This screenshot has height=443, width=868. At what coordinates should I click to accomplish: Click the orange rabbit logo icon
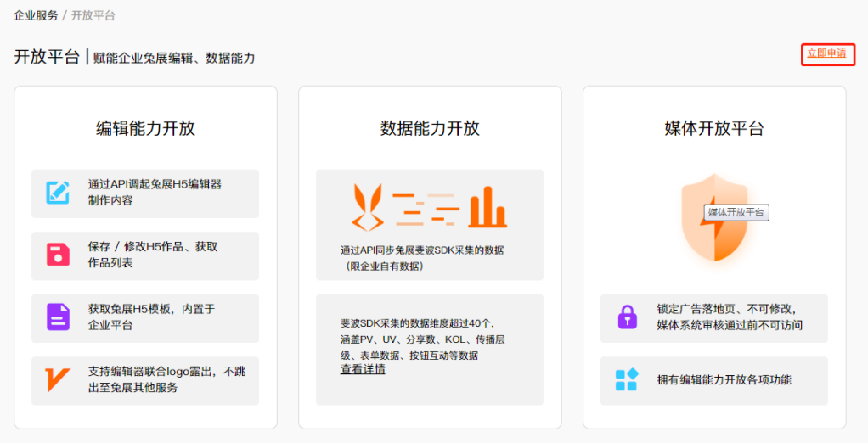[x=368, y=207]
